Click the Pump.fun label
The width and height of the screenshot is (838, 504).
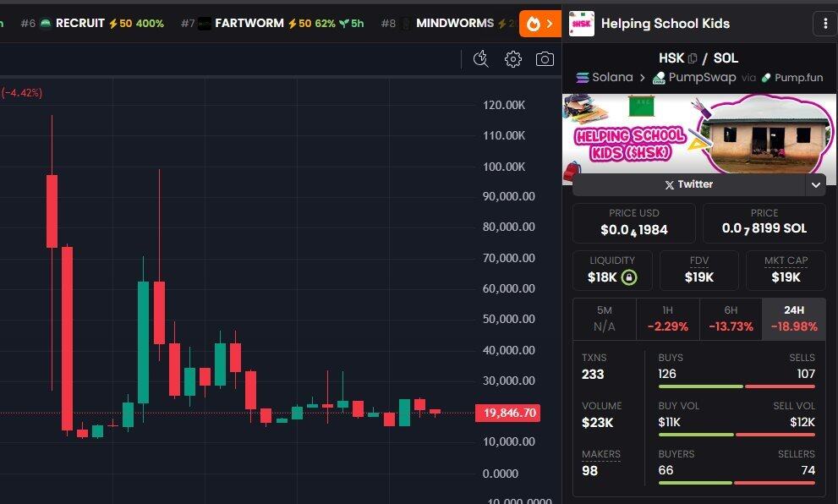792,78
